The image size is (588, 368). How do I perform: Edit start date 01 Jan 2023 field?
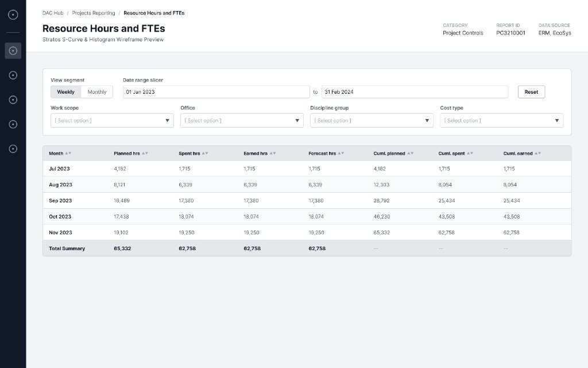point(216,91)
